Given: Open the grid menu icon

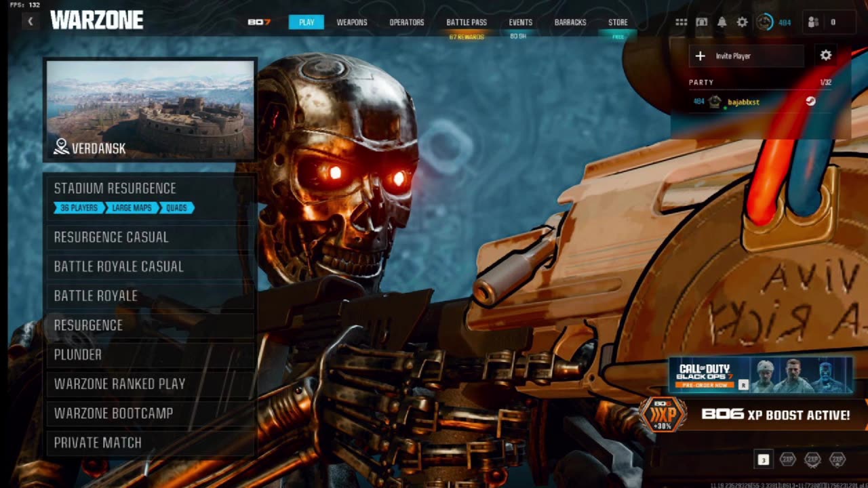Looking at the screenshot, I should pos(682,22).
